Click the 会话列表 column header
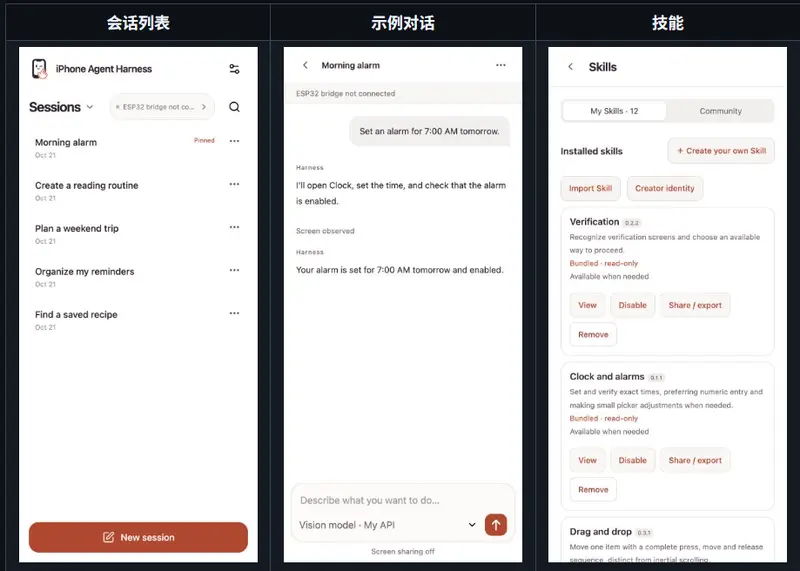 [138, 23]
